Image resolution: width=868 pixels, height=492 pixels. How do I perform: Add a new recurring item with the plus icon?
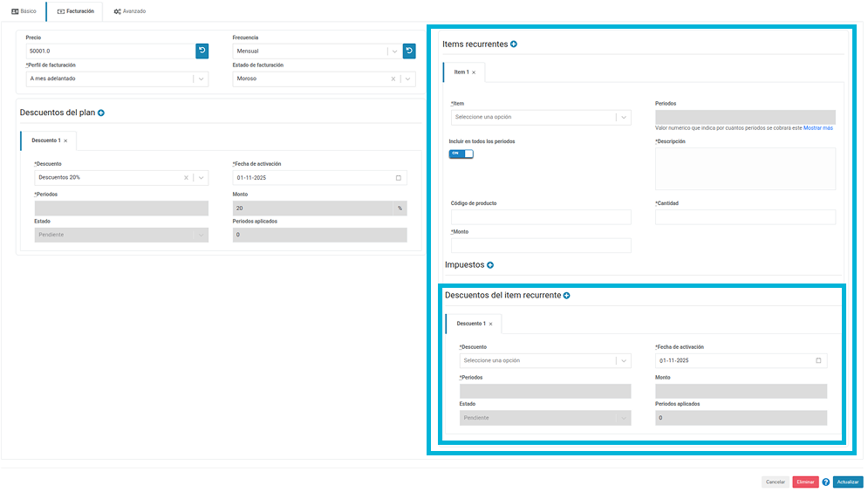coord(514,44)
